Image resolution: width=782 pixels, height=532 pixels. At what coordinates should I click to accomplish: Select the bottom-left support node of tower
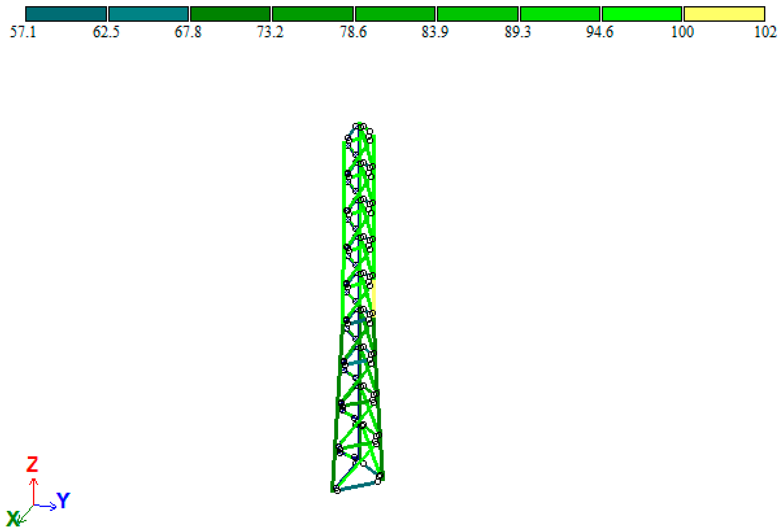336,489
